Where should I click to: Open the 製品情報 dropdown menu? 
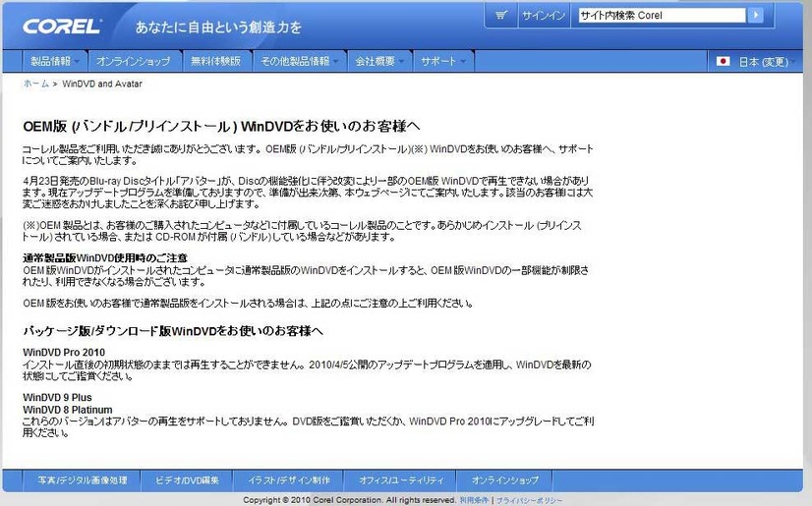coord(55,61)
